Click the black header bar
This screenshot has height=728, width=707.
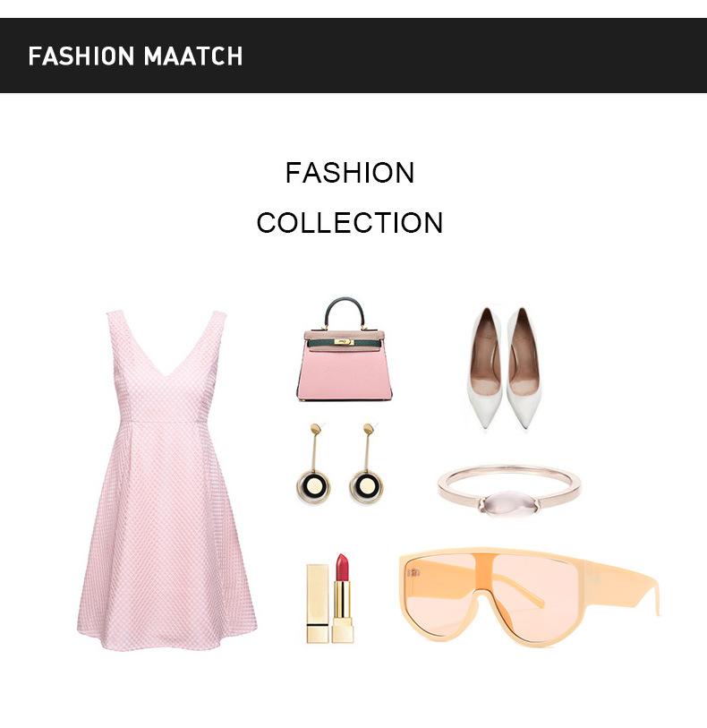353,56
